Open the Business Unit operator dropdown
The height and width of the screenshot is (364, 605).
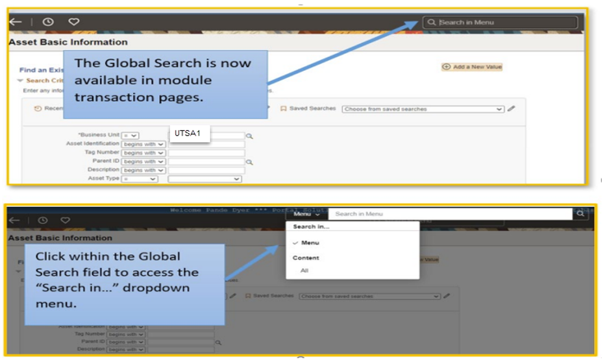(x=130, y=136)
